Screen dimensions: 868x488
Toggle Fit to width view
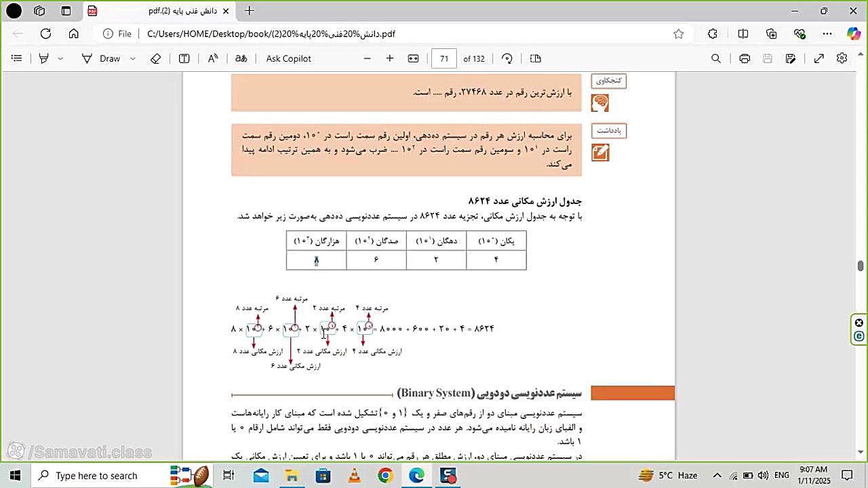pyautogui.click(x=413, y=58)
